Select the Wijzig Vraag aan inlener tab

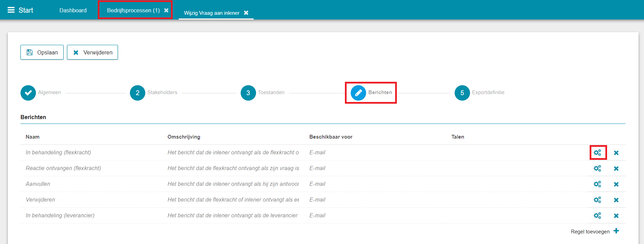click(212, 13)
